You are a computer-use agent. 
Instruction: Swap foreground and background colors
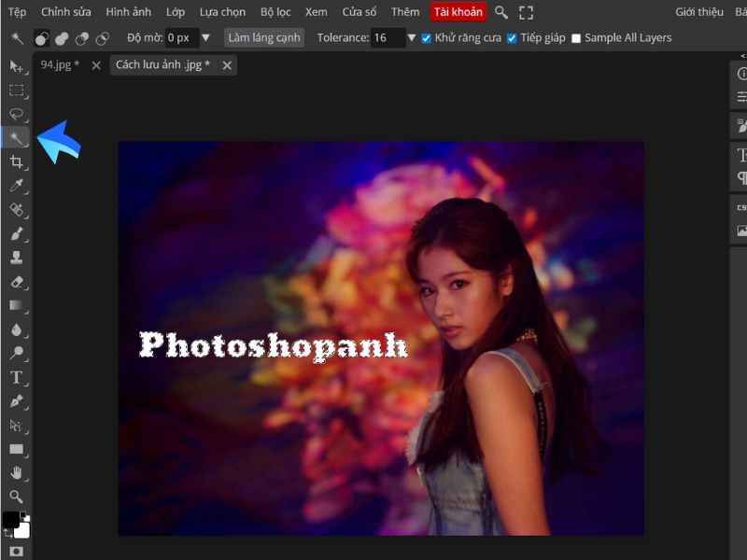[8, 535]
